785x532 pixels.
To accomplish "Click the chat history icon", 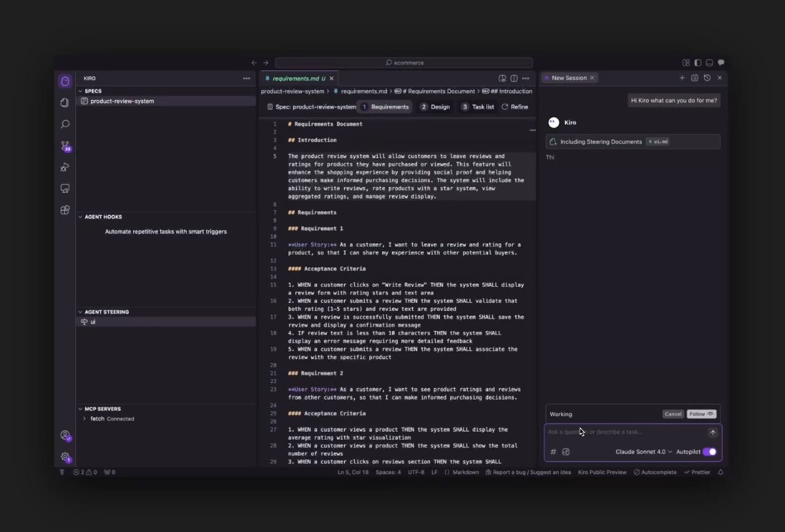I will pos(707,78).
